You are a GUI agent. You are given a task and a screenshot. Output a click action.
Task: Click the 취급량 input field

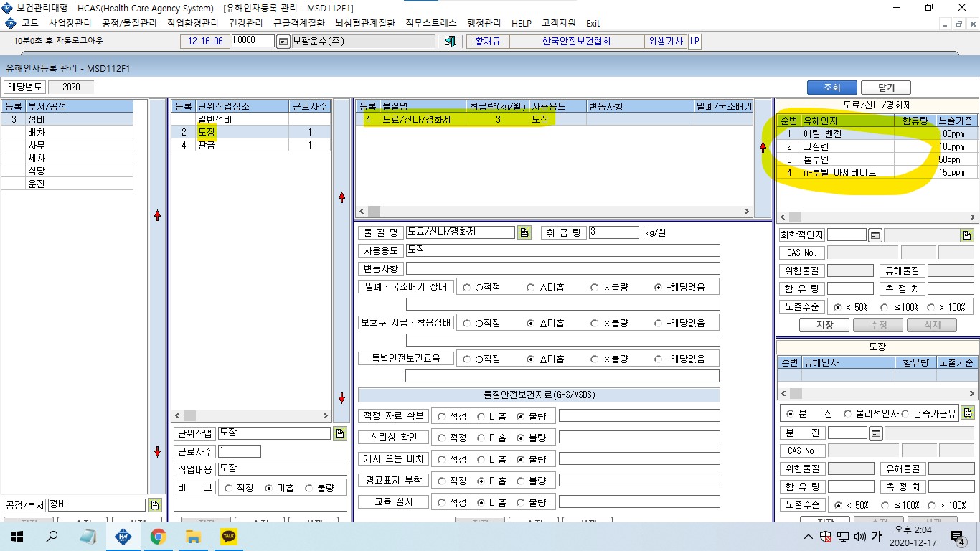click(614, 232)
